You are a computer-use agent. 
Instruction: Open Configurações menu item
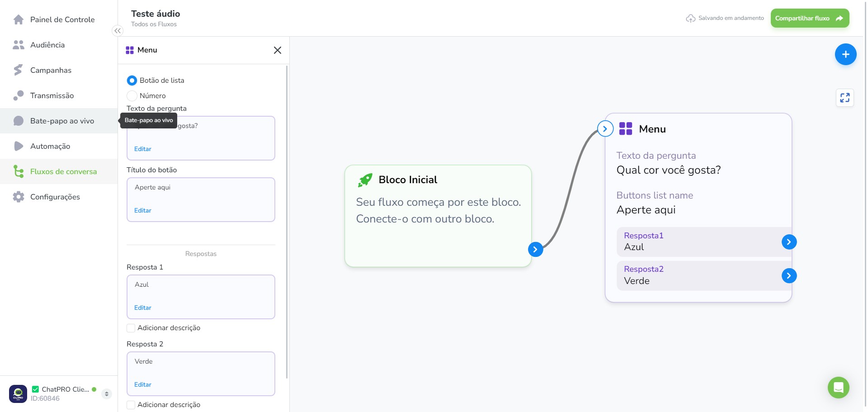click(x=59, y=197)
